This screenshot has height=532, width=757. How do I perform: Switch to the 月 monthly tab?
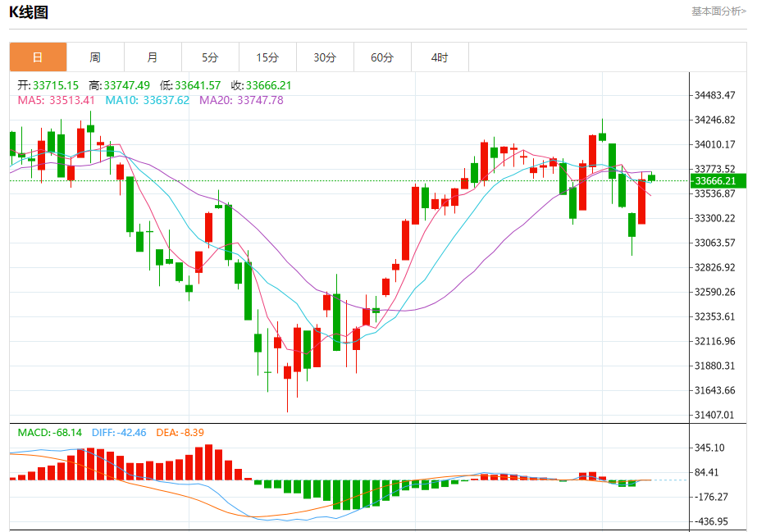point(153,57)
